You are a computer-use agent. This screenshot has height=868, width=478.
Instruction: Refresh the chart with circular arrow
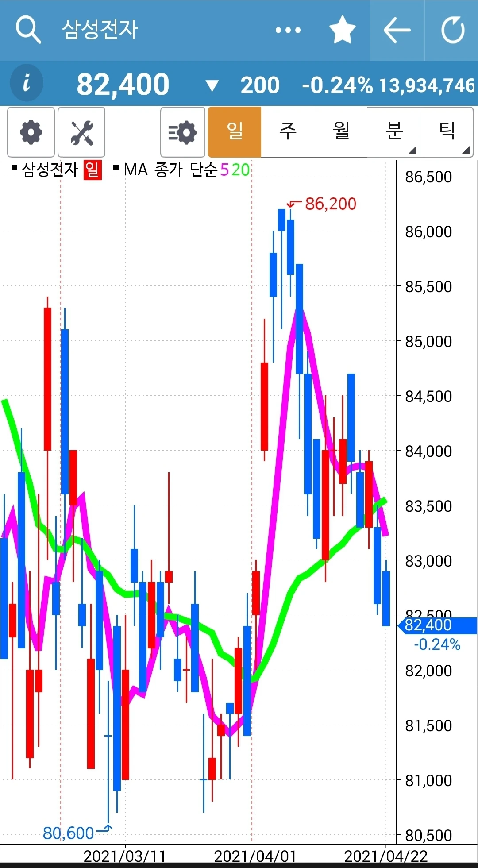click(x=453, y=30)
